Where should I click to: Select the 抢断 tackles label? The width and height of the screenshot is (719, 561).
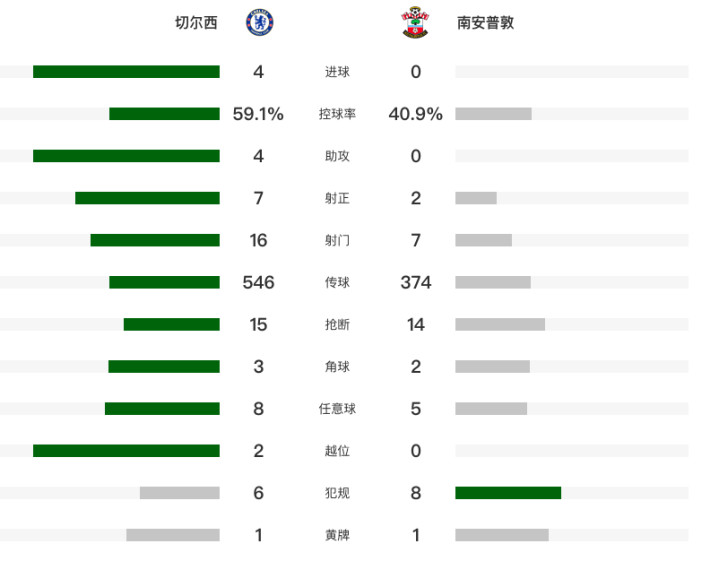pyautogui.click(x=337, y=324)
